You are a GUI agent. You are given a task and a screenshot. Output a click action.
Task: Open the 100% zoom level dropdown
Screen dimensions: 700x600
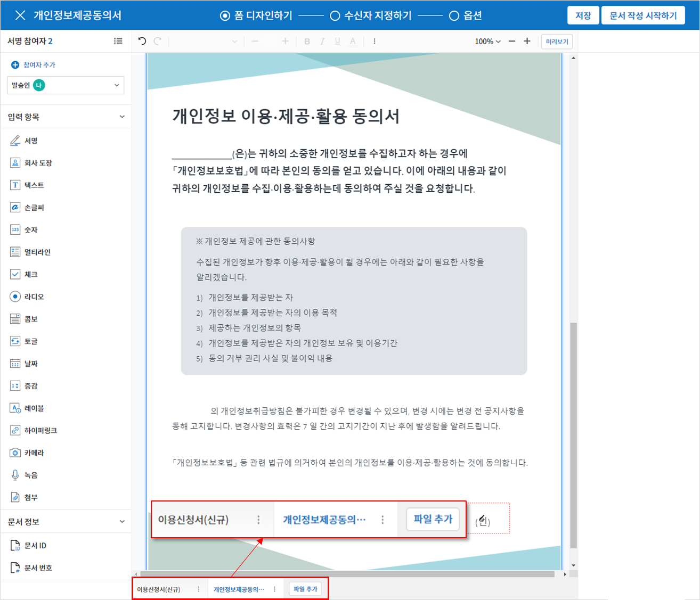[487, 42]
